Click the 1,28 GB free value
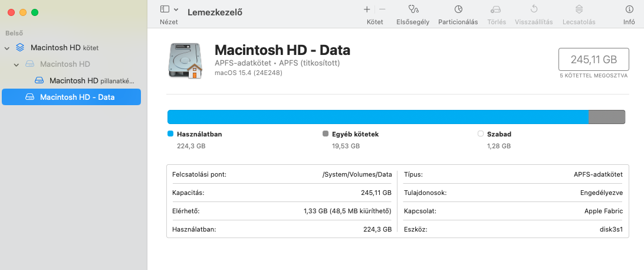The height and width of the screenshot is (270, 644). (498, 146)
